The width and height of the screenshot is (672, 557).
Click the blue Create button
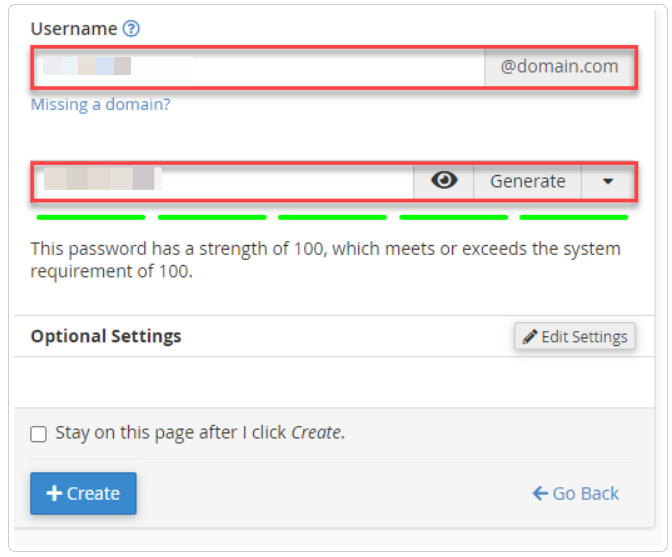coord(83,493)
